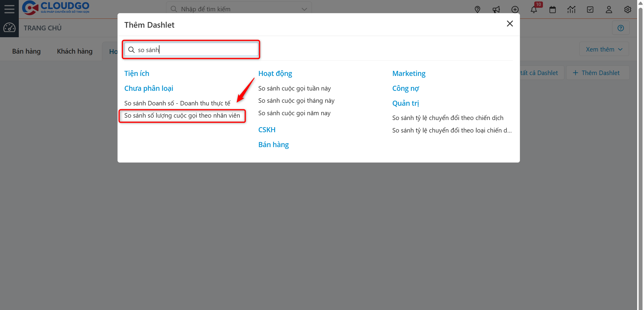The height and width of the screenshot is (310, 644).
Task: Open the tasks checkbox icon
Action: click(590, 9)
